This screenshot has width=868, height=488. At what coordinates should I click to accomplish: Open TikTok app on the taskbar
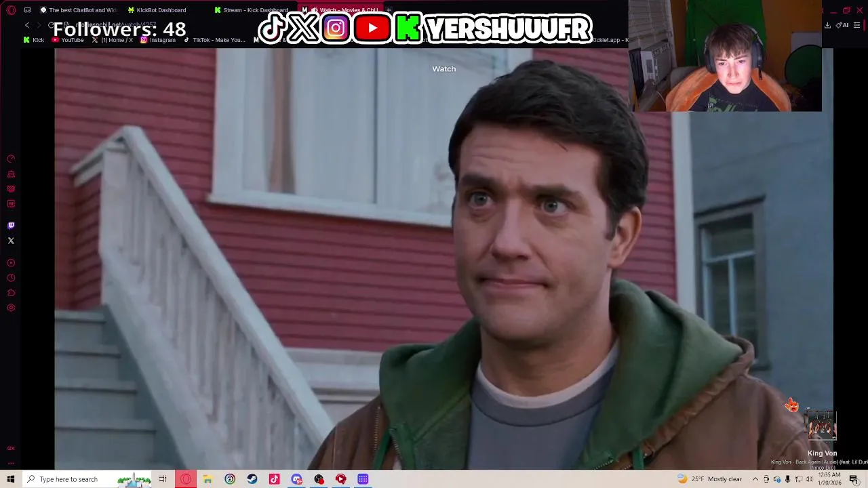(274, 479)
